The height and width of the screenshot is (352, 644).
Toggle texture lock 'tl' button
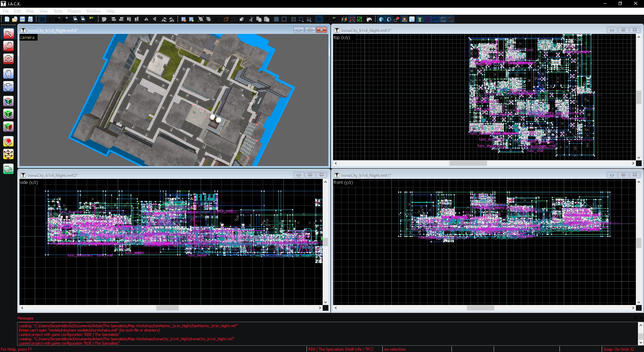pyautogui.click(x=319, y=19)
